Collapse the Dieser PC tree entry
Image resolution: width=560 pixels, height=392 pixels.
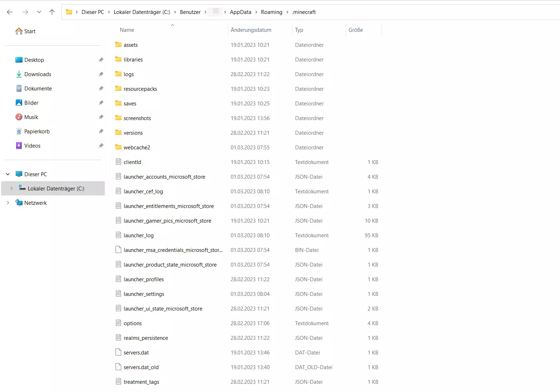pos(8,174)
